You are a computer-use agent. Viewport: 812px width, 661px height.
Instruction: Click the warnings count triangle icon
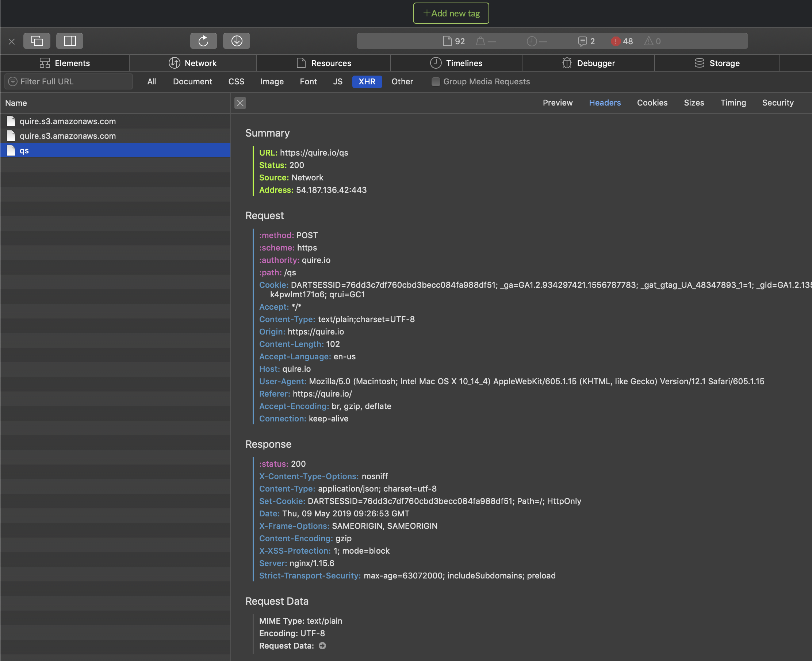652,41
